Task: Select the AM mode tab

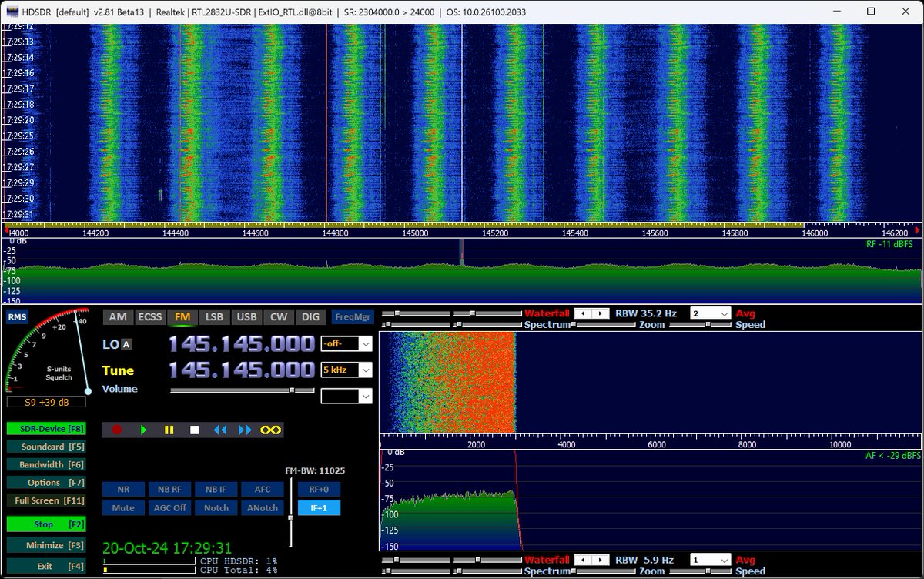Action: point(118,316)
